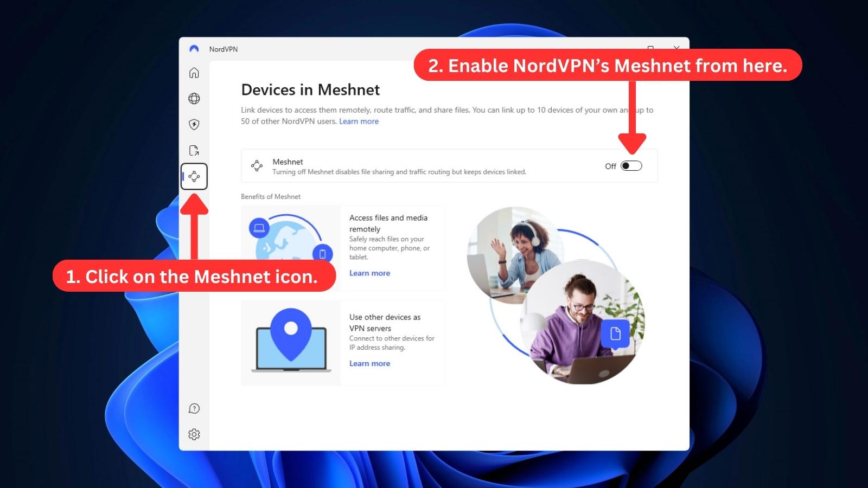
Task: Click Access files and media remotely title
Action: (x=388, y=223)
